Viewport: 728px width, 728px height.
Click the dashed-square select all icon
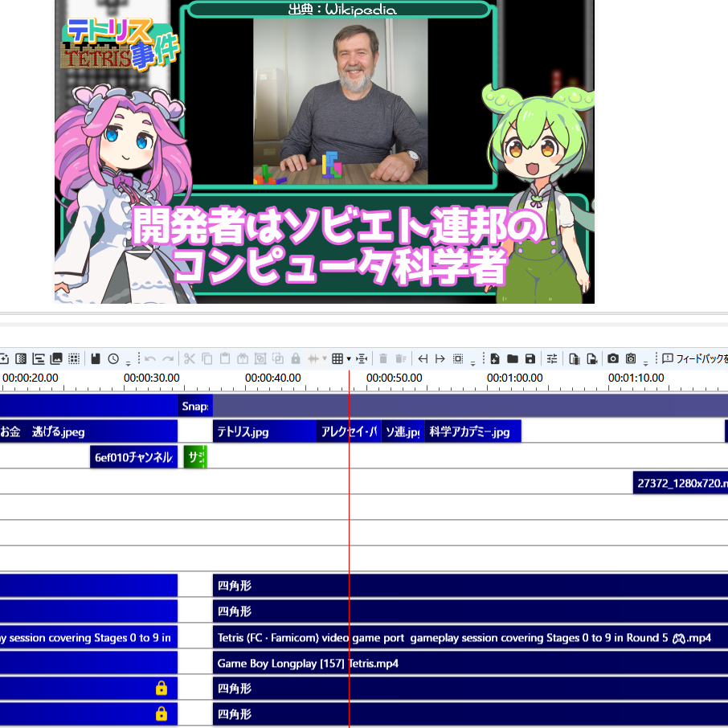(458, 358)
